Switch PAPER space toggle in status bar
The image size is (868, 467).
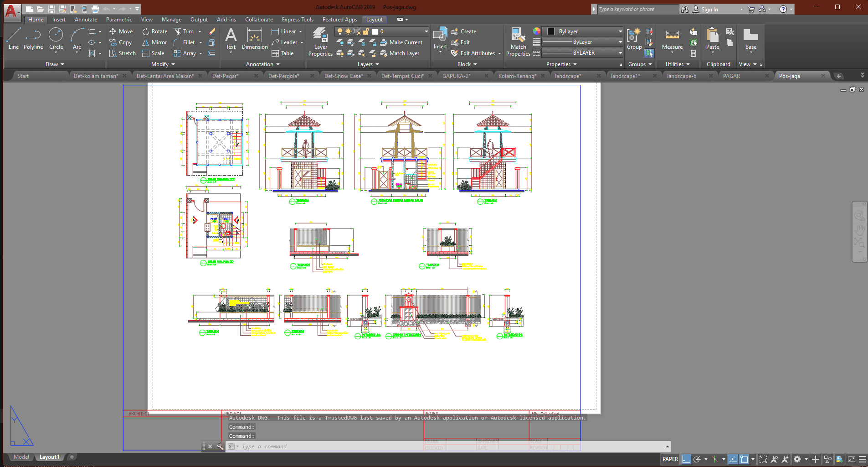[x=670, y=459]
